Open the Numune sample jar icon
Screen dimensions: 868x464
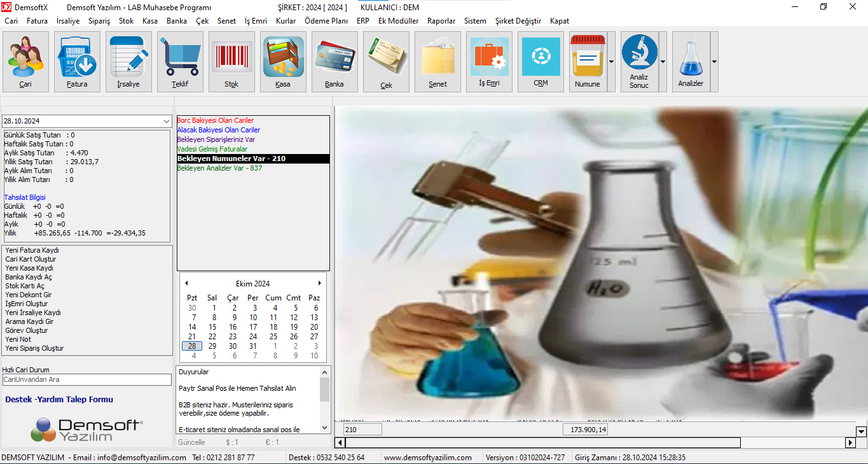pyautogui.click(x=588, y=62)
